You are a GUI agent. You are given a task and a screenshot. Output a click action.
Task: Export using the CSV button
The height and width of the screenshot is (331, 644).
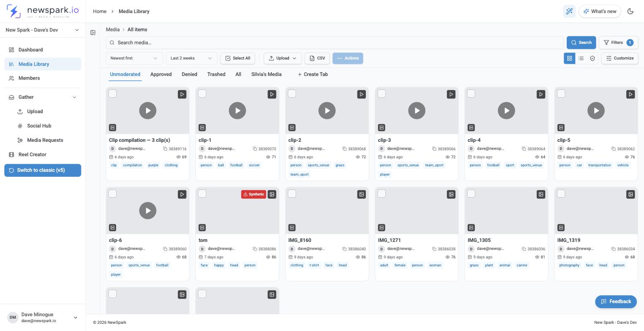(x=317, y=58)
